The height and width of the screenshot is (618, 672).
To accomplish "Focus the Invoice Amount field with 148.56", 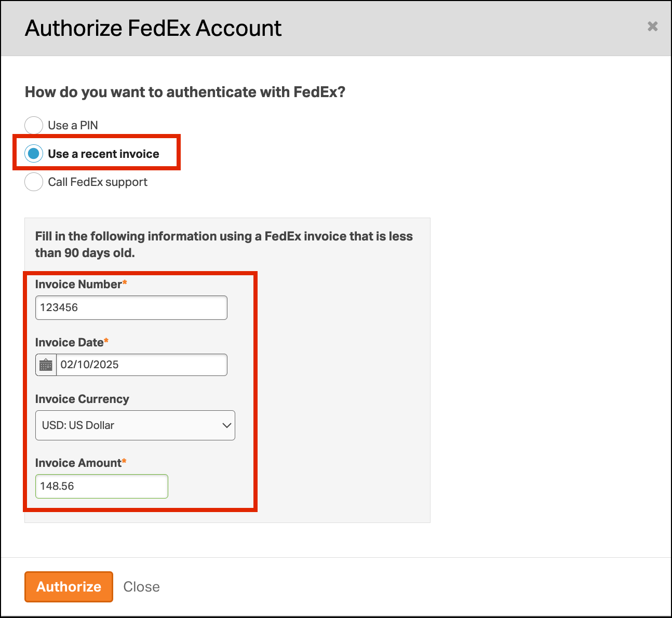I will [102, 486].
